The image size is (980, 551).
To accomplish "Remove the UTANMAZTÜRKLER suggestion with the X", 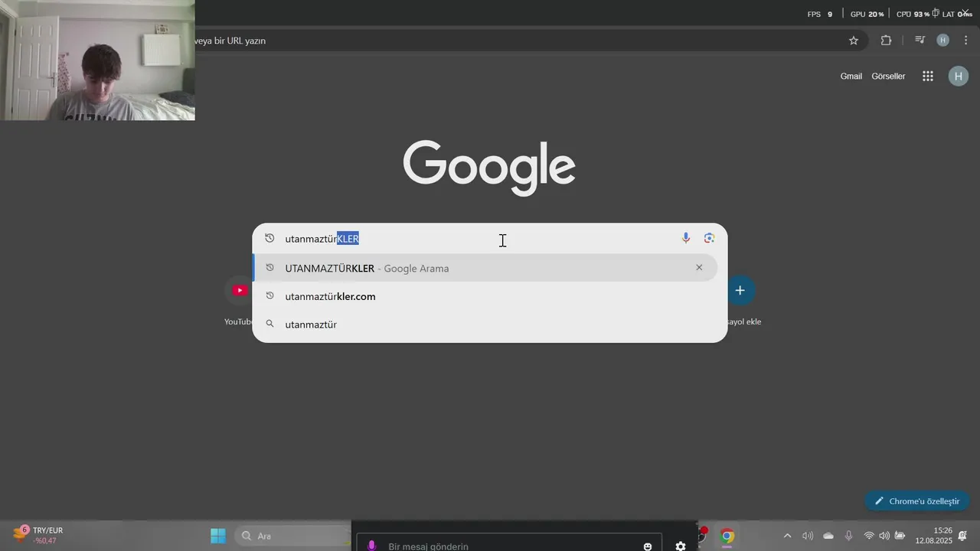I will click(x=699, y=267).
